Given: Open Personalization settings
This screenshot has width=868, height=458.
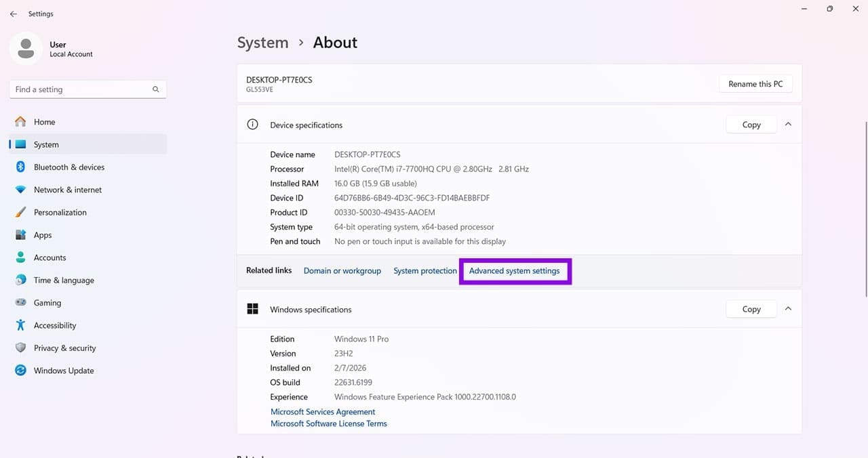Looking at the screenshot, I should click(x=88, y=212).
